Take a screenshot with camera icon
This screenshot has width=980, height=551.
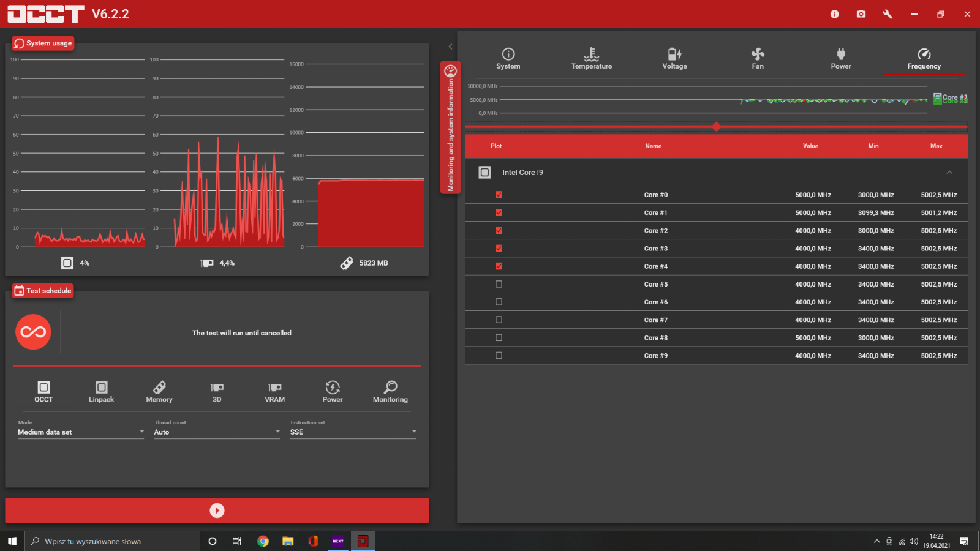(861, 14)
